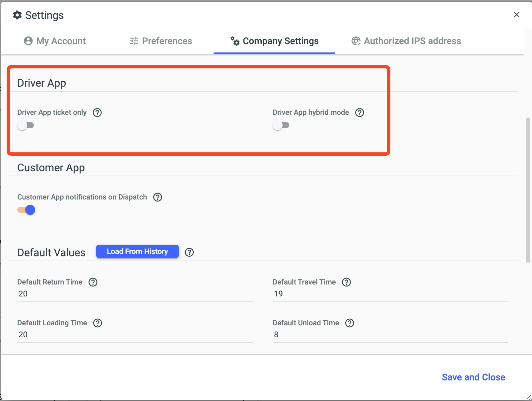Enable Driver App ticket only toggle

26,125
